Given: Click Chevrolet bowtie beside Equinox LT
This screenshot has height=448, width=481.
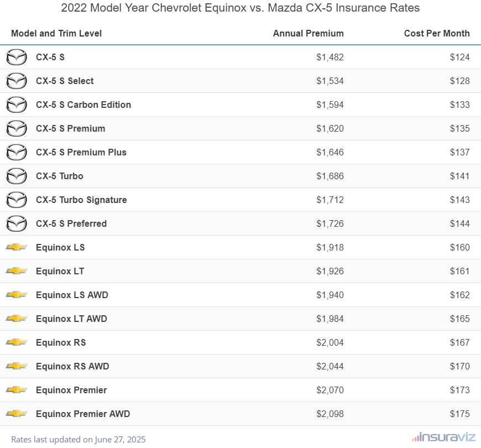Looking at the screenshot, I should (x=17, y=271).
